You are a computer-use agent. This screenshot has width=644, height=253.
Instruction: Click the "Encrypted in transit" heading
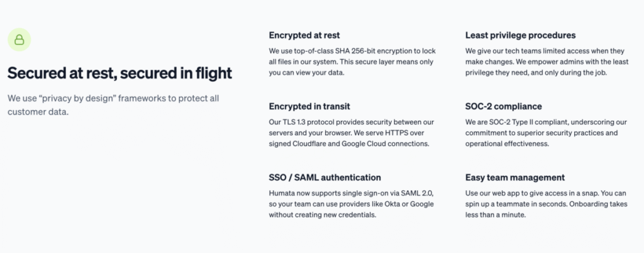[x=309, y=106]
